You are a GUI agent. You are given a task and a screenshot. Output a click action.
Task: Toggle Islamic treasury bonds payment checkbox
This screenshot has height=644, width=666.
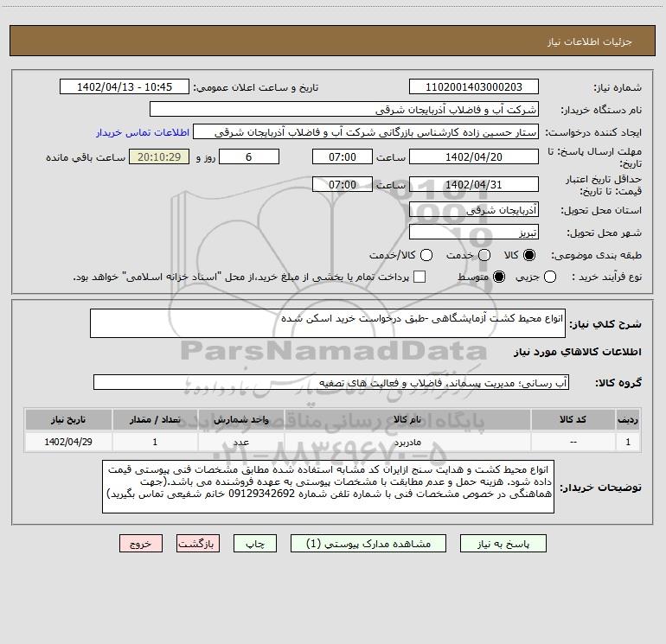419,277
